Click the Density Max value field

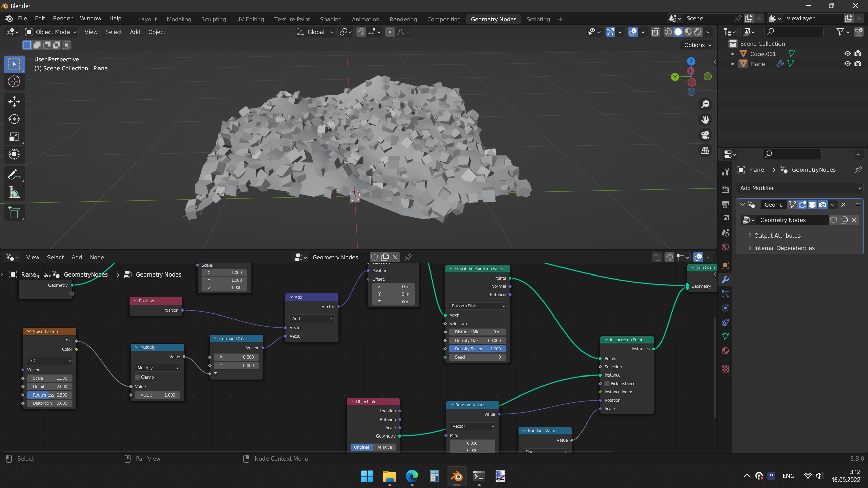[477, 340]
